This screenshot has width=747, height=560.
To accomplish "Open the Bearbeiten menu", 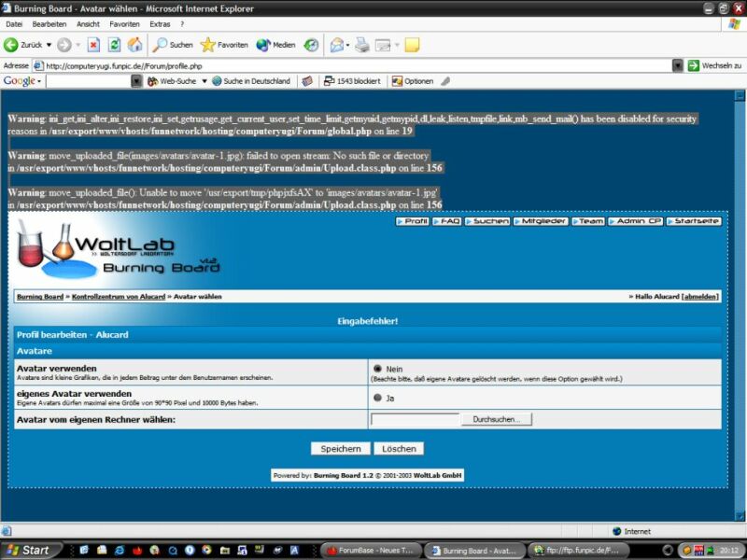I will click(49, 24).
